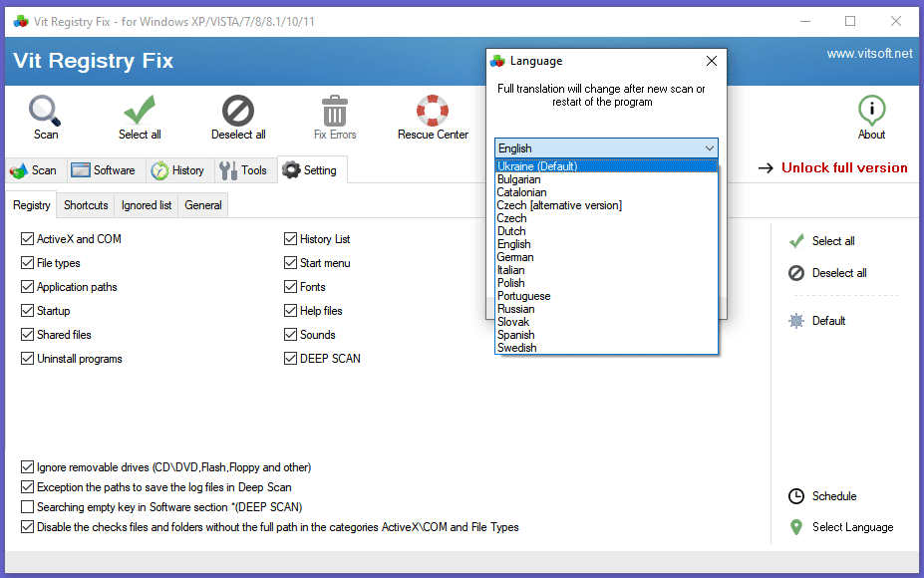
Task: Uncheck History List option
Action: click(290, 238)
